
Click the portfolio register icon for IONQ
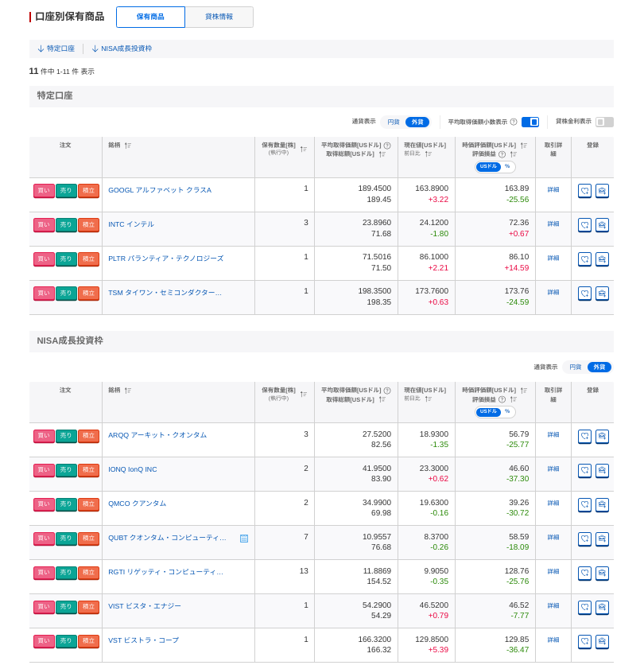point(602,471)
